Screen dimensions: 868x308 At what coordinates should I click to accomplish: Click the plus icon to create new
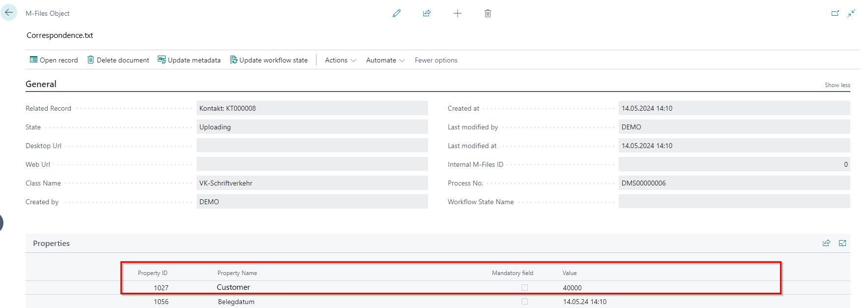click(x=457, y=13)
